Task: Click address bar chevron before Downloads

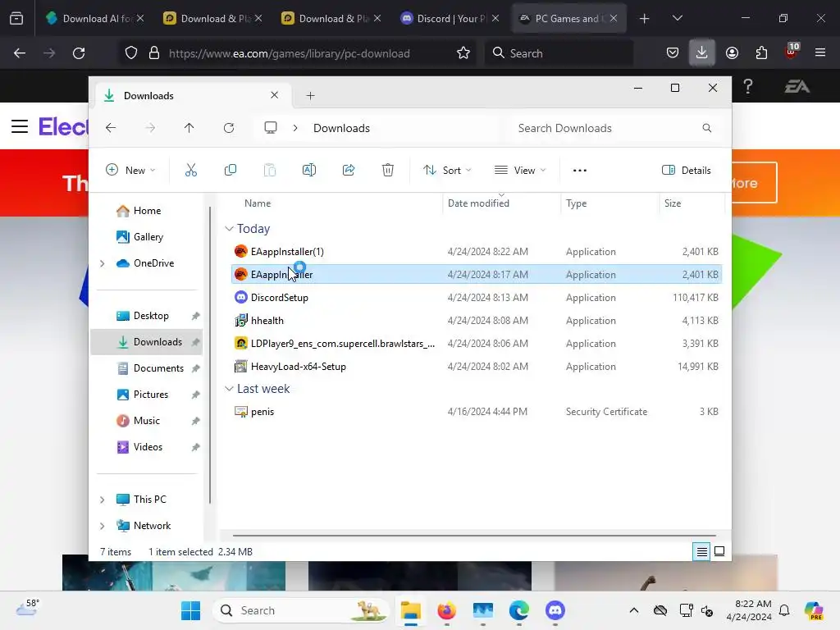Action: (295, 128)
